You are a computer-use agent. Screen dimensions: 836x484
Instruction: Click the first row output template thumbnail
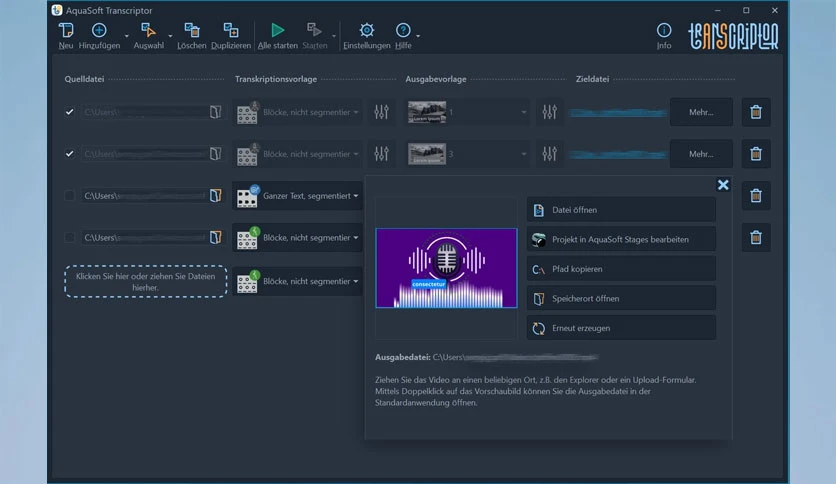(x=427, y=112)
